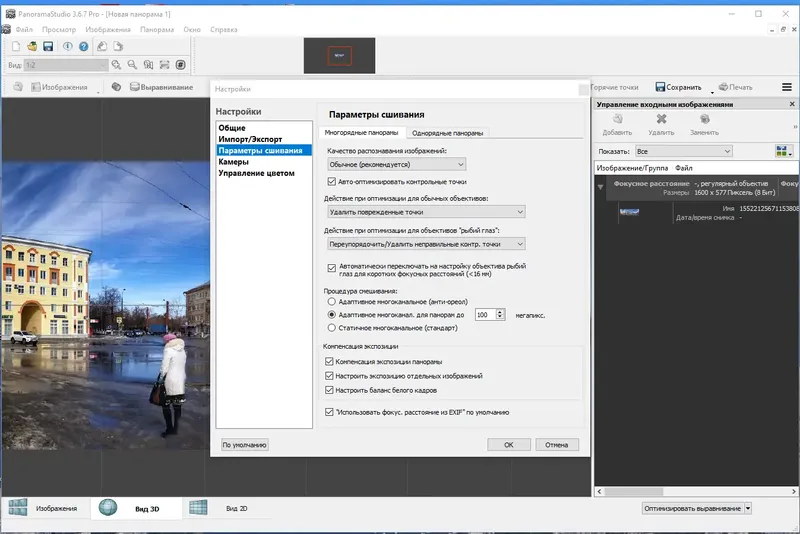Viewport: 800px width, 534px height.
Task: Click the blue help question mark icon
Action: 84,46
